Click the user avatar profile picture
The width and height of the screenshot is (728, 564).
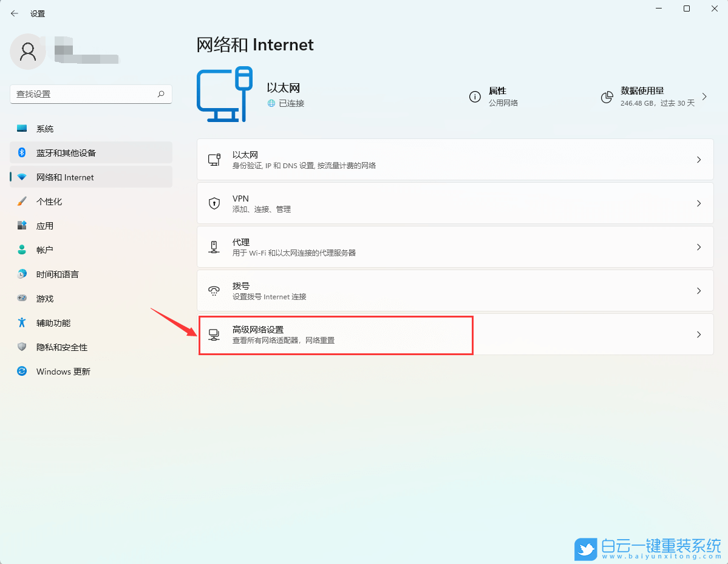click(x=27, y=52)
